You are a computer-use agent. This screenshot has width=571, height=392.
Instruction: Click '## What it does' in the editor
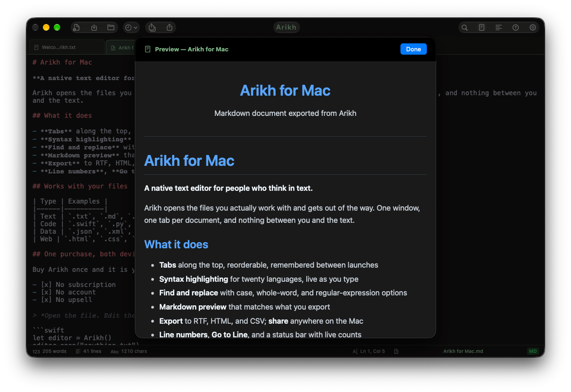pyautogui.click(x=62, y=115)
